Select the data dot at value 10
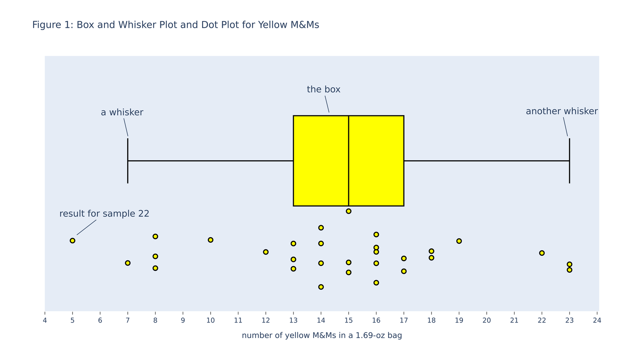 click(x=211, y=240)
